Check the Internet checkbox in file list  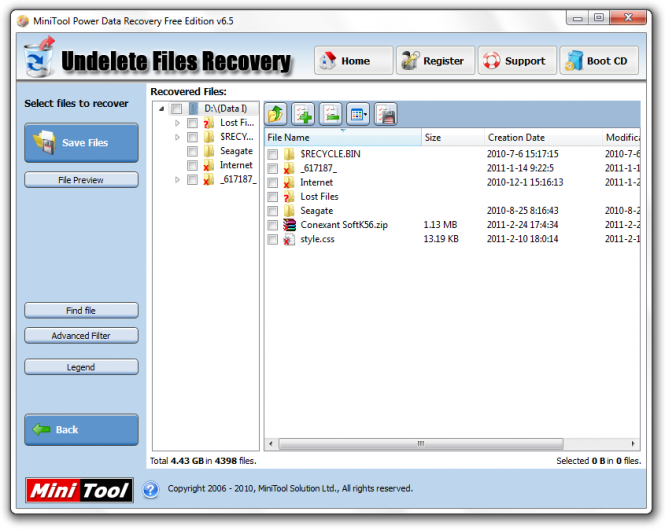click(x=273, y=183)
